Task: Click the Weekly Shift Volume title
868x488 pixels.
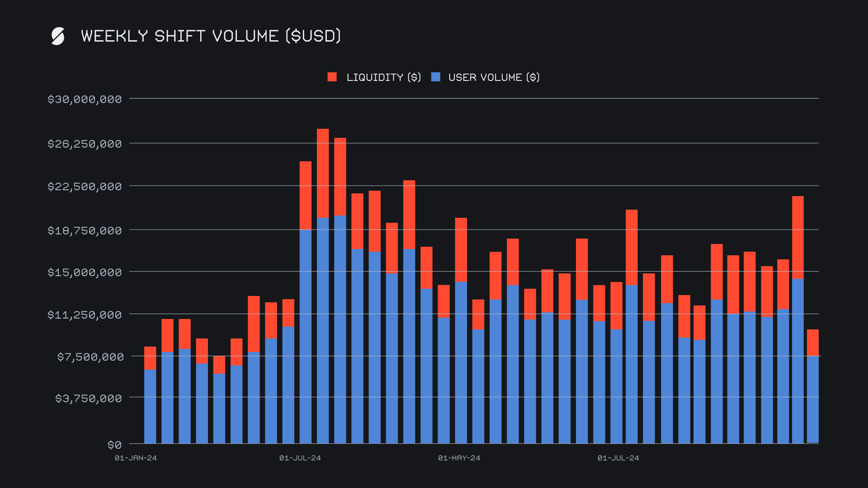Action: point(211,36)
